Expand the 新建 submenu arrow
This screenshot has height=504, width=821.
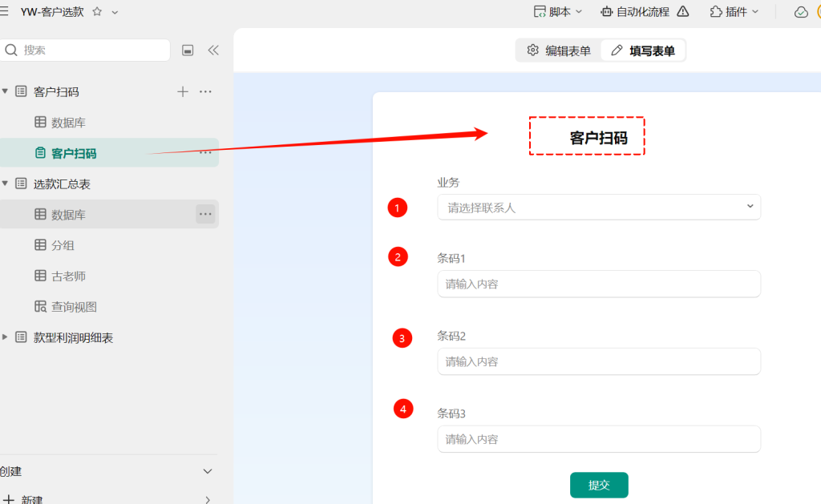[208, 500]
